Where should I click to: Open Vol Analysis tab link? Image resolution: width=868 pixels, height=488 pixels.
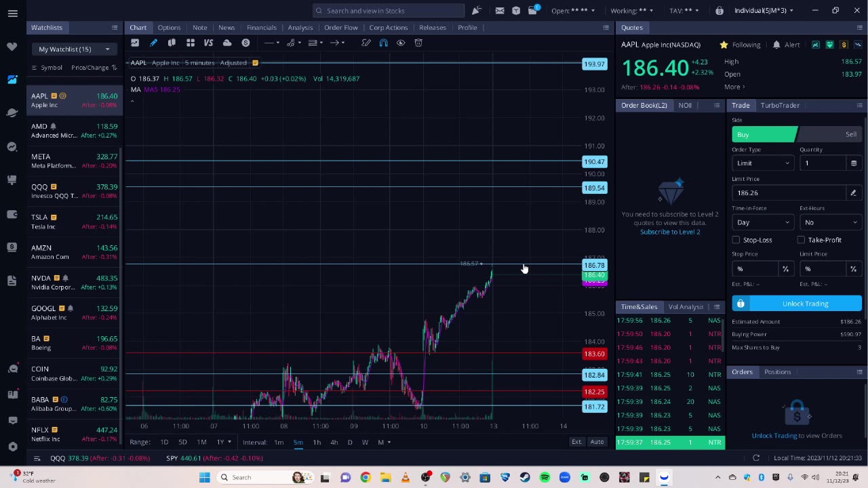point(686,306)
